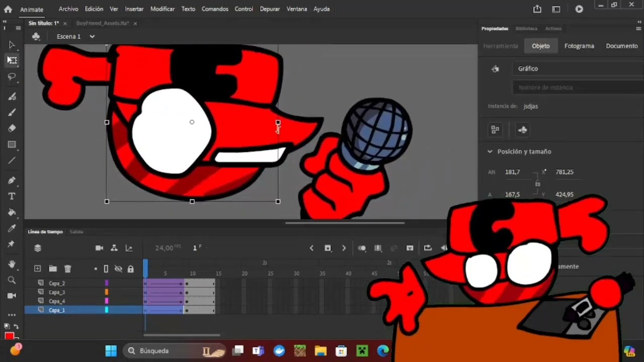
Task: Open the Modificar menu
Action: [x=163, y=9]
